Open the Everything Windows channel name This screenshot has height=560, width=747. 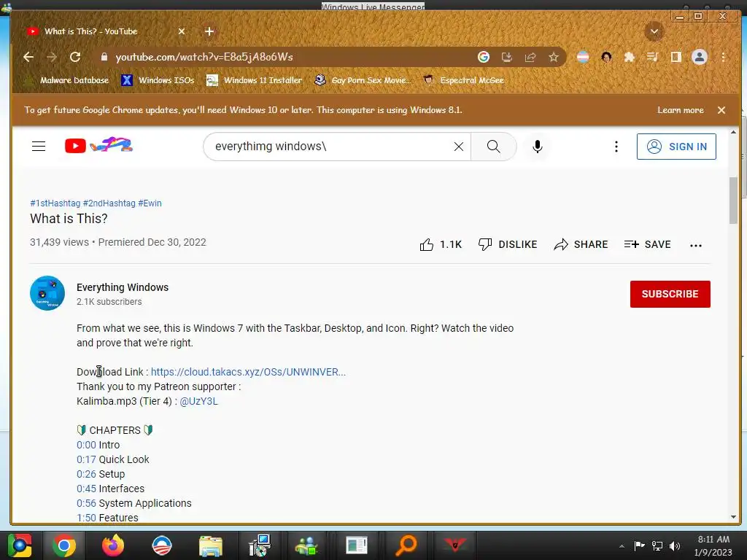123,287
